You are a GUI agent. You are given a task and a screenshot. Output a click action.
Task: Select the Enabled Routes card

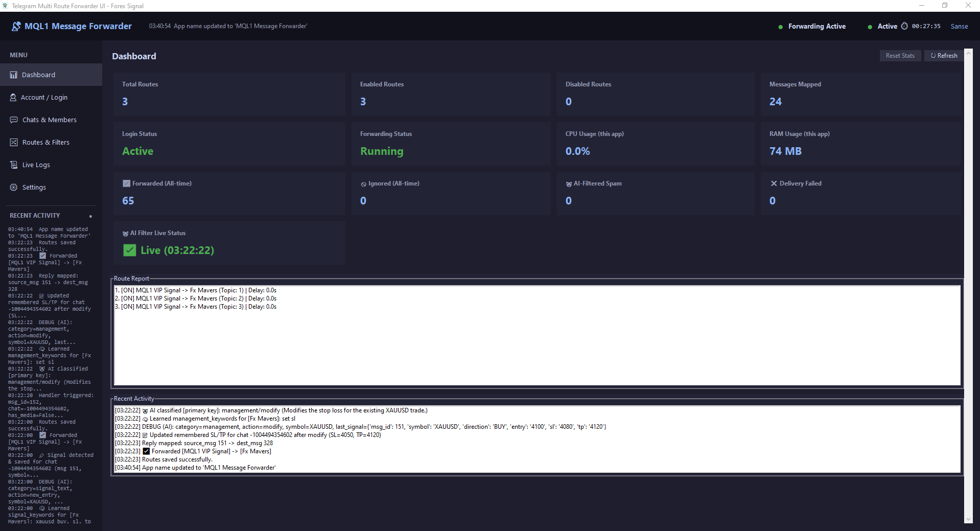[451, 94]
